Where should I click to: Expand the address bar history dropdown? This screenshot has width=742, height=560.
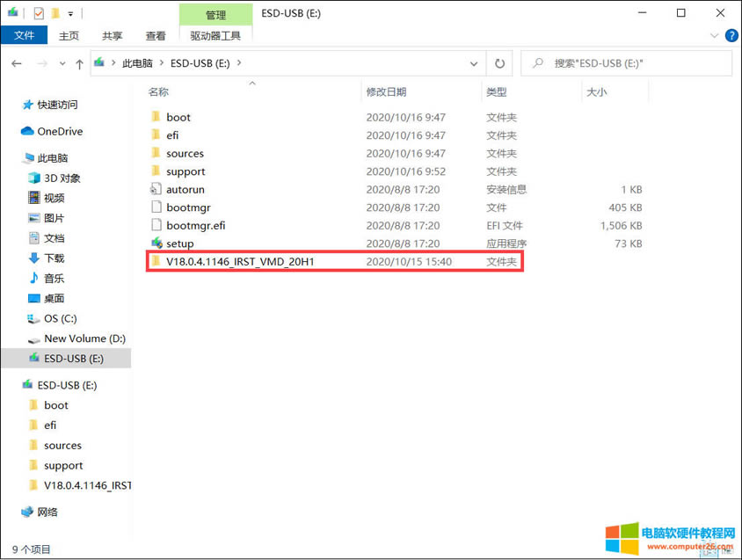tap(474, 63)
